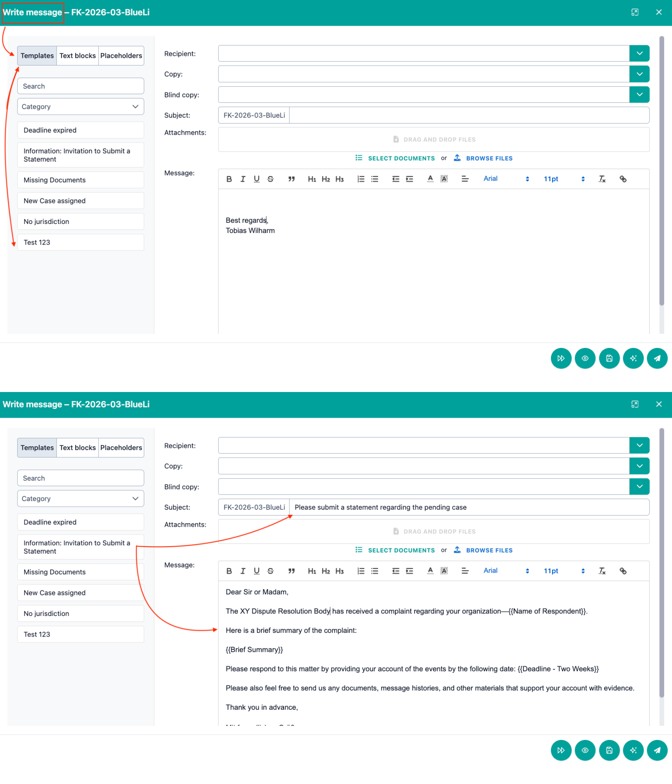Expand the Copy dropdown in the blank-message dialog
Viewport: 672px width, 784px height.
click(x=640, y=74)
